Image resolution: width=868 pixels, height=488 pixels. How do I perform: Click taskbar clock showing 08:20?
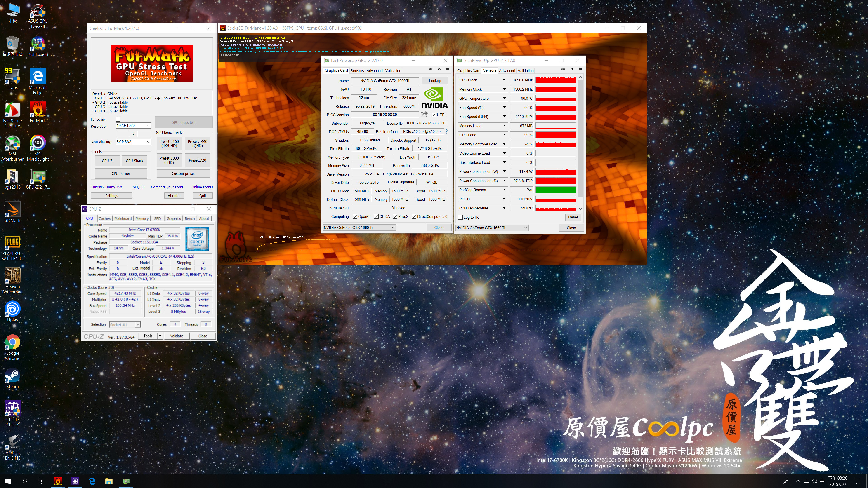click(838, 481)
